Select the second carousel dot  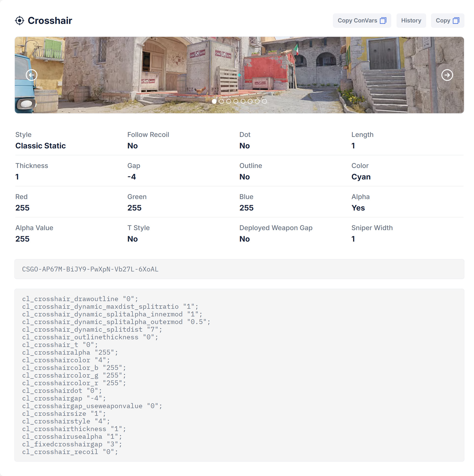pyautogui.click(x=221, y=101)
